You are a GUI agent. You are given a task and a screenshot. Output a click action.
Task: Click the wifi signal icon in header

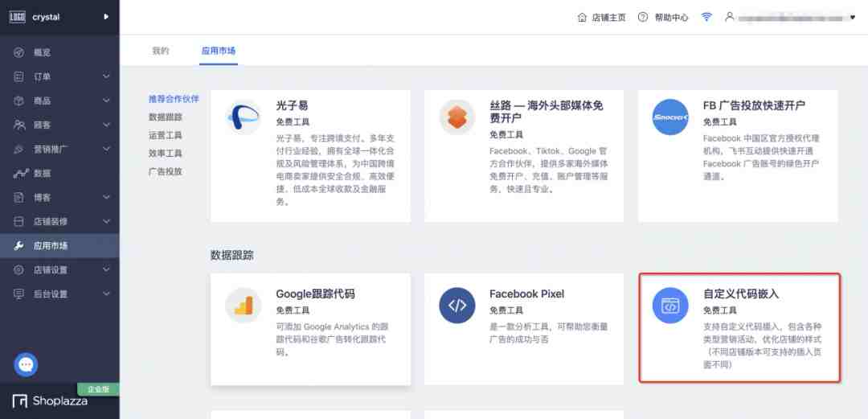tap(706, 17)
